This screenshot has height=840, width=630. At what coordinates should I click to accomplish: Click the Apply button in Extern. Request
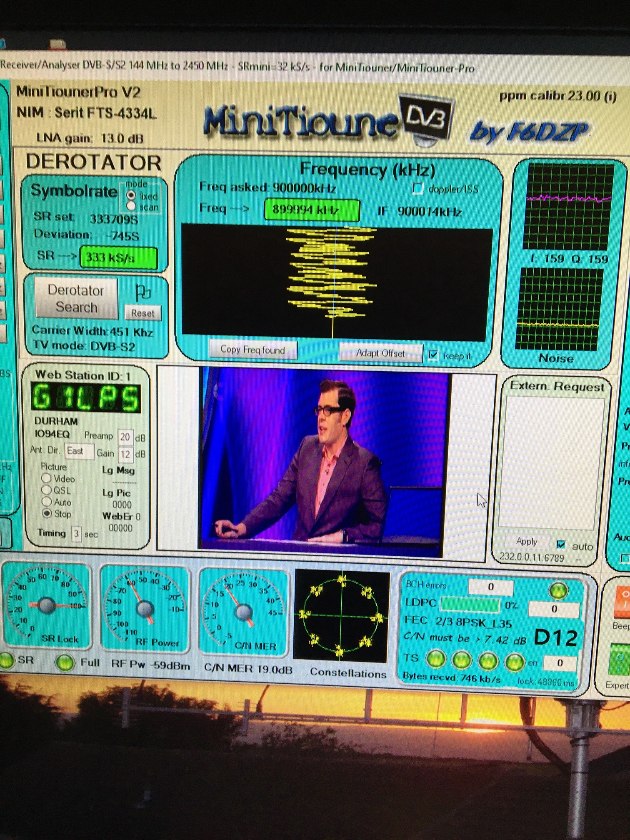(526, 542)
